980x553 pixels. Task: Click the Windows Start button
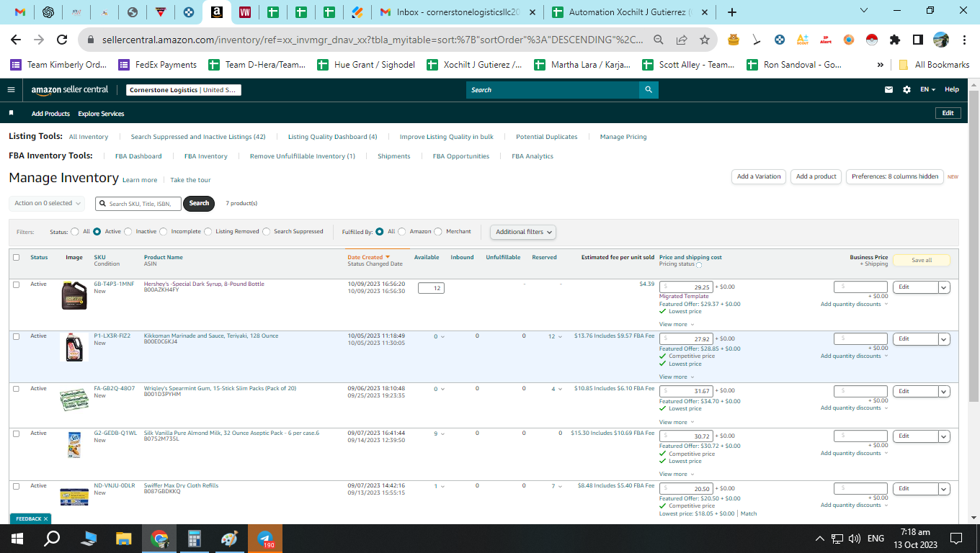[x=17, y=539]
